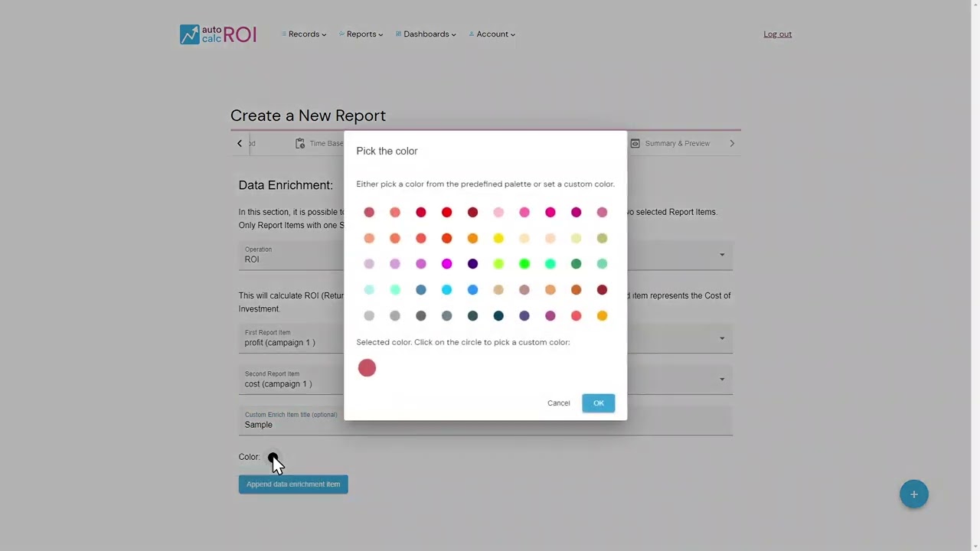Pick the cyan sky-blue palette color
The width and height of the screenshot is (980, 551).
(x=446, y=290)
